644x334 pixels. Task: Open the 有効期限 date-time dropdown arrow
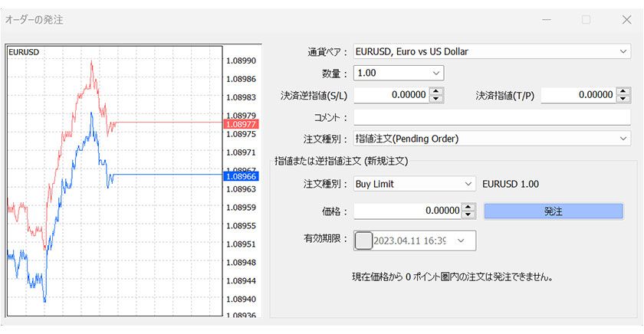(461, 241)
